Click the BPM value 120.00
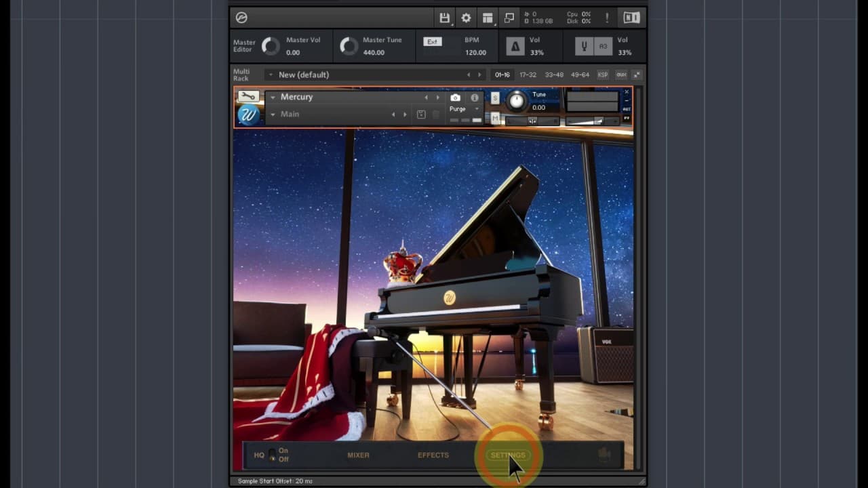Image resolution: width=868 pixels, height=488 pixels. point(475,52)
